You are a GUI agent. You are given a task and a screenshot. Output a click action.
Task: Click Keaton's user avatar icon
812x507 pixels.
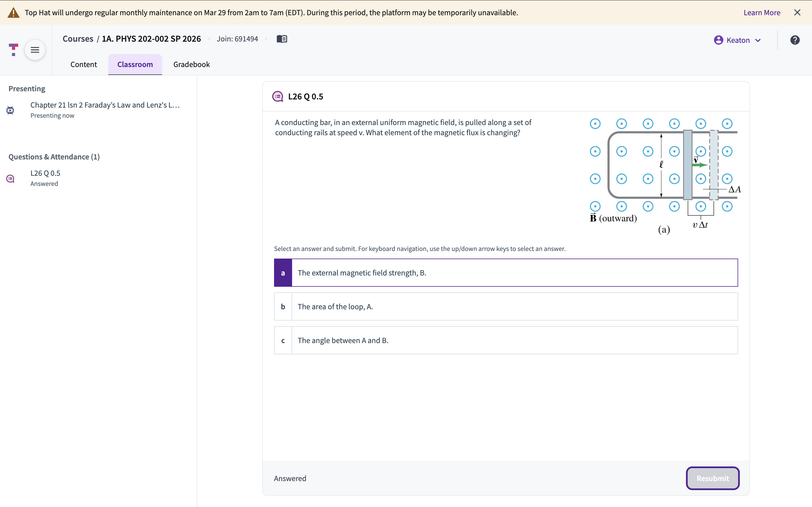point(718,40)
